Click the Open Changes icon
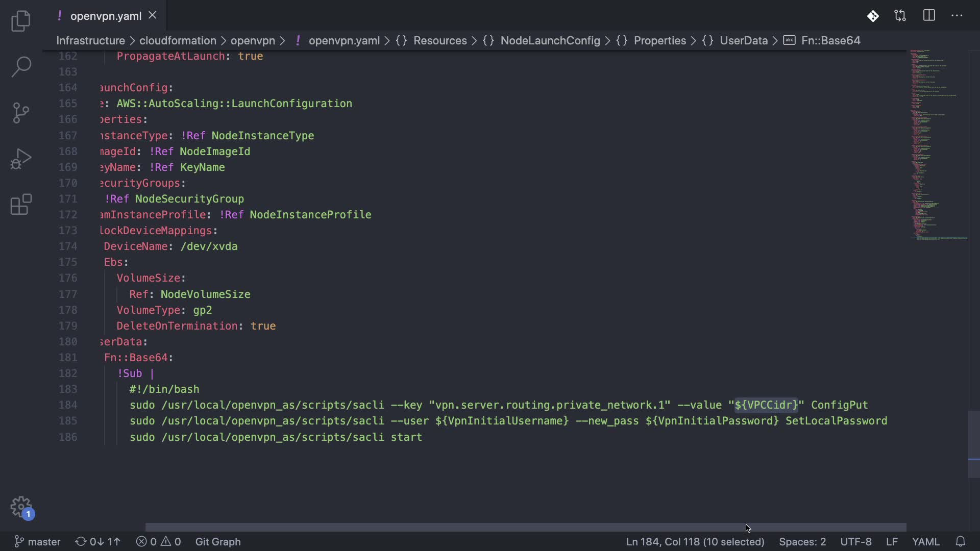This screenshot has width=980, height=551. pos(900,16)
